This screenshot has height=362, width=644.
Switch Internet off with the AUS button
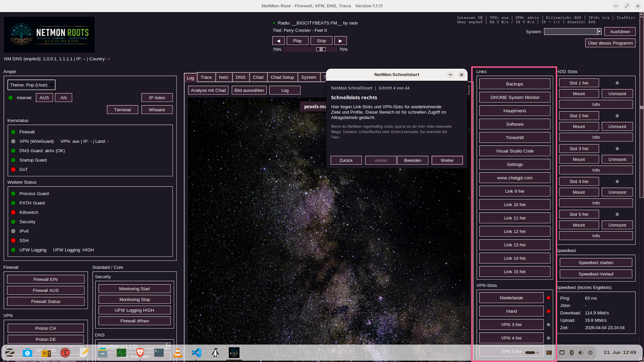pos(44,98)
